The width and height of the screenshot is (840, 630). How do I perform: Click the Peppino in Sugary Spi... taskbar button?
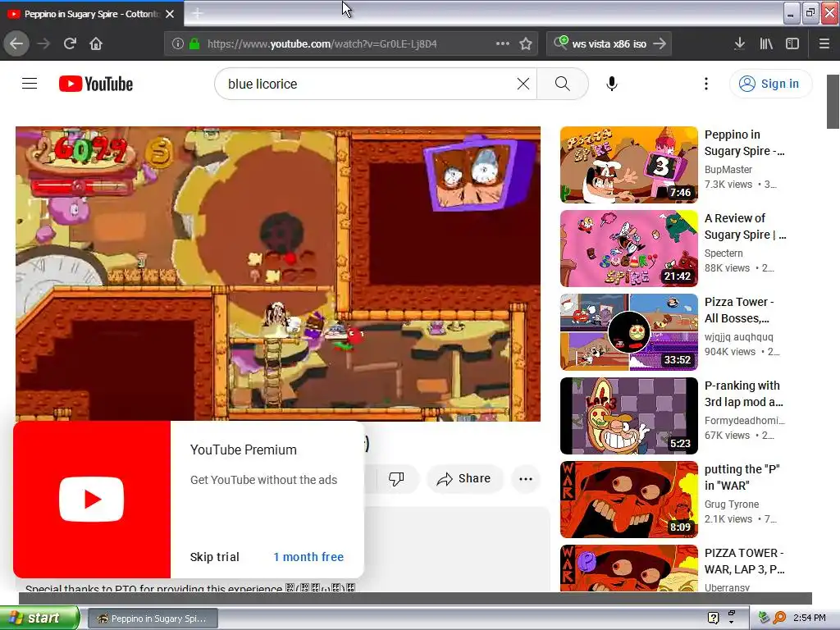[152, 619]
